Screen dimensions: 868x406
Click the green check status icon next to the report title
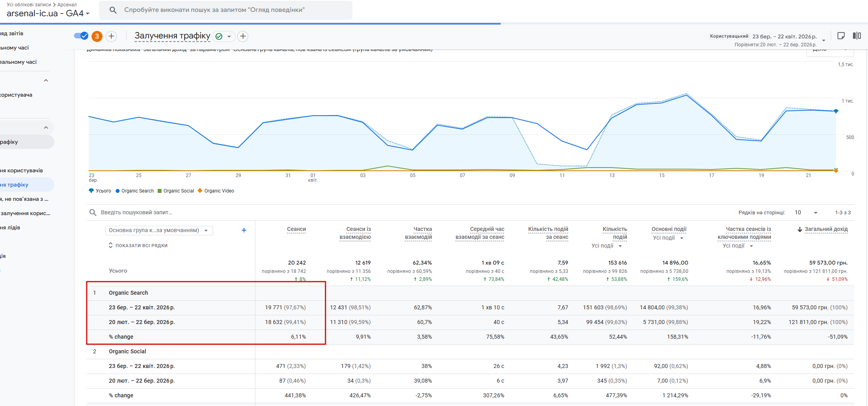point(219,36)
